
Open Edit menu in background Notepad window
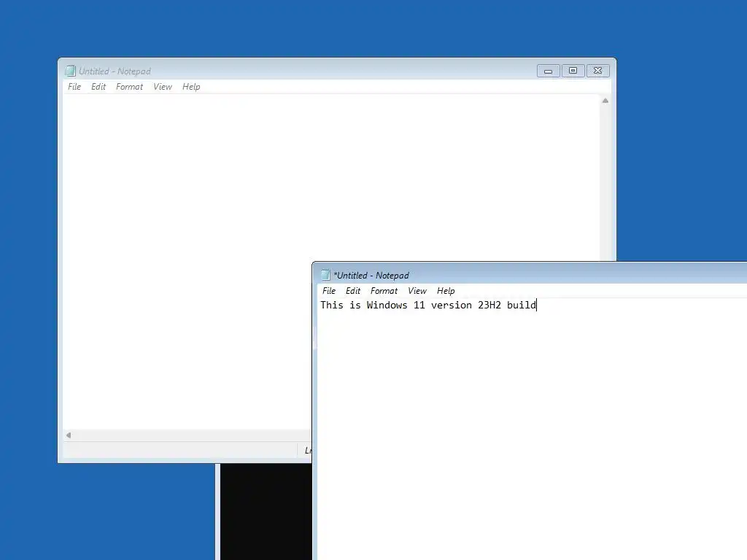98,87
